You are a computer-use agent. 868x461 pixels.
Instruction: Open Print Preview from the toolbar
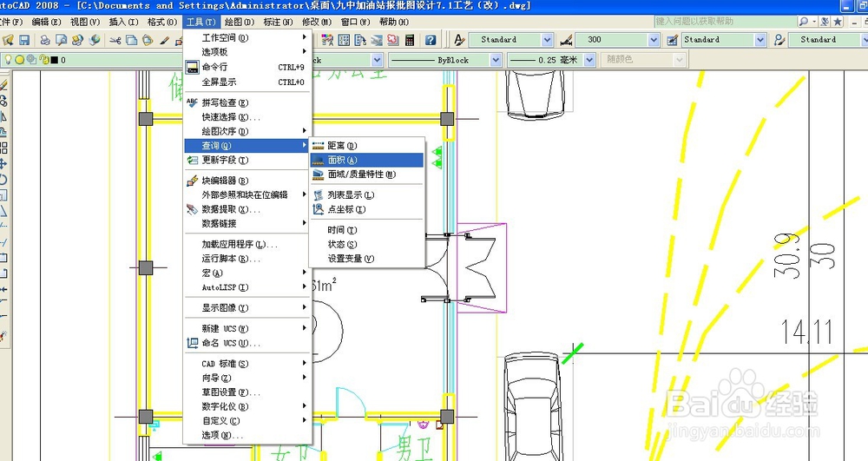coord(62,40)
